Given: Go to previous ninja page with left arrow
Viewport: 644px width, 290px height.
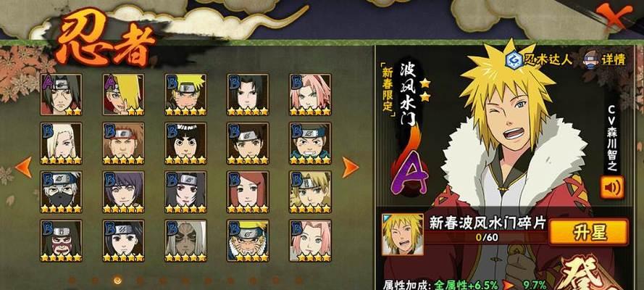Looking at the screenshot, I should 24,167.
